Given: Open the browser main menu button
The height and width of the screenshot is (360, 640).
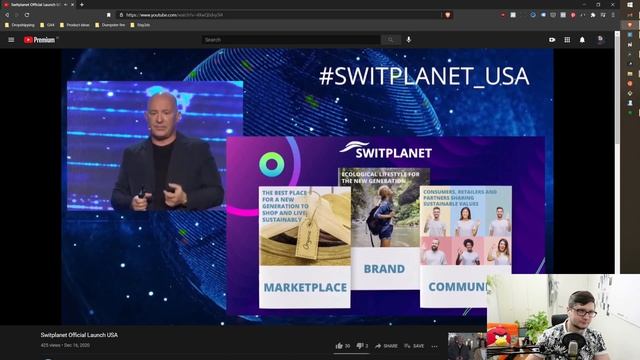Looking at the screenshot, I should 613,15.
